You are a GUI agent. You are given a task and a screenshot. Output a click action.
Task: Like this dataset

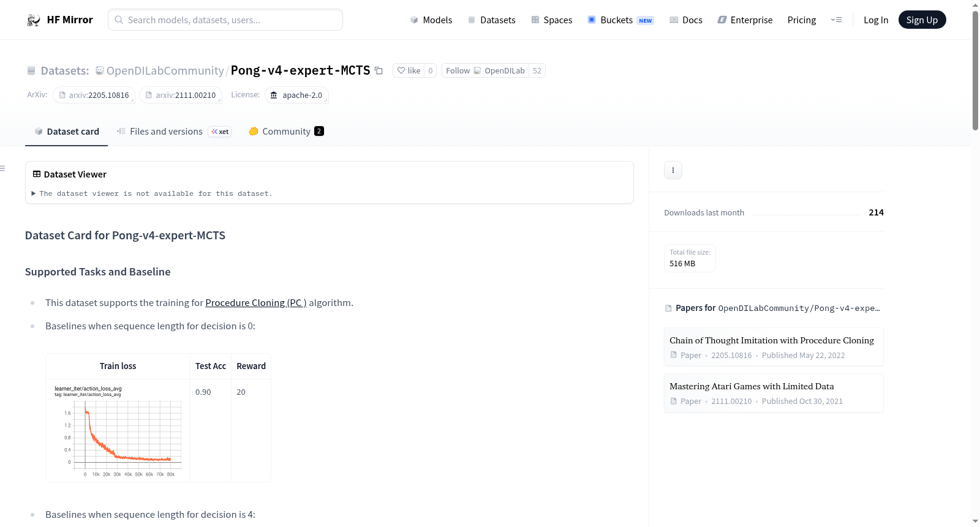408,71
